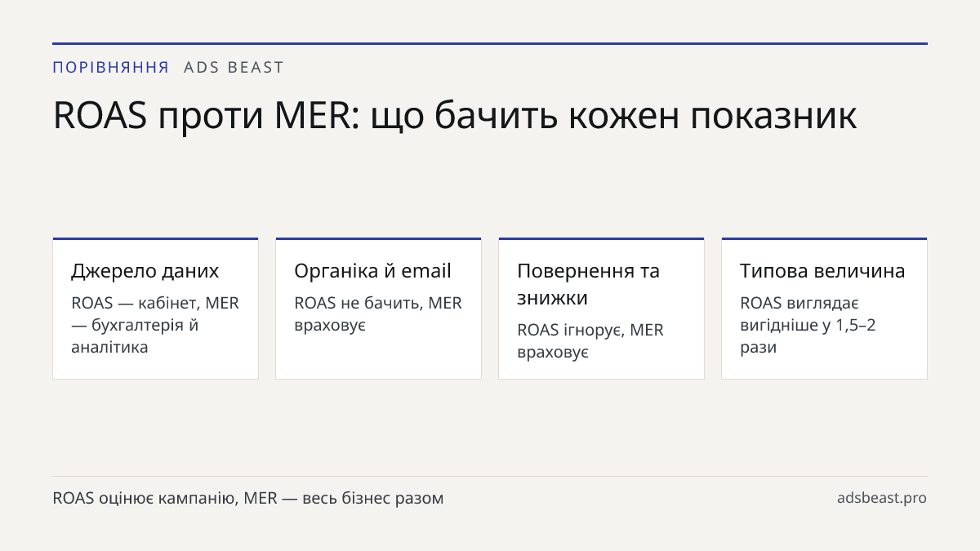This screenshot has width=980, height=551.
Task: Click the text 'ROAS виглядає вигідніше у 1,5–2 рази'
Action: [x=808, y=325]
